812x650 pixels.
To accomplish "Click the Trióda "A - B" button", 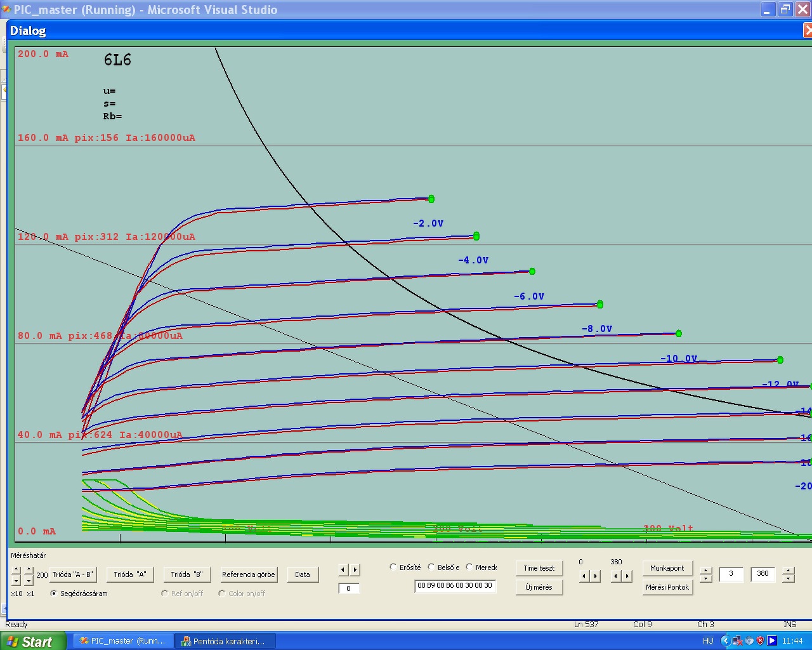I will pos(73,574).
